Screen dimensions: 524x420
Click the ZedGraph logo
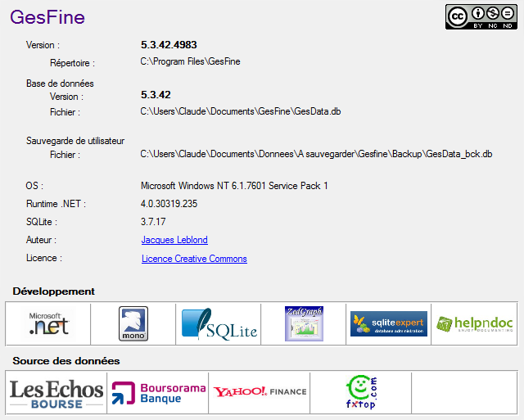[x=304, y=323]
